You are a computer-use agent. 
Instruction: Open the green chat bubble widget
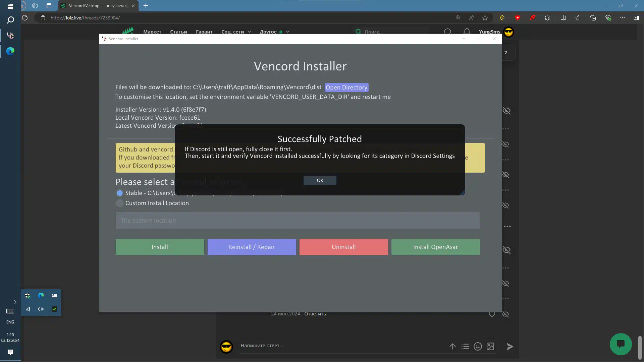pos(621,344)
